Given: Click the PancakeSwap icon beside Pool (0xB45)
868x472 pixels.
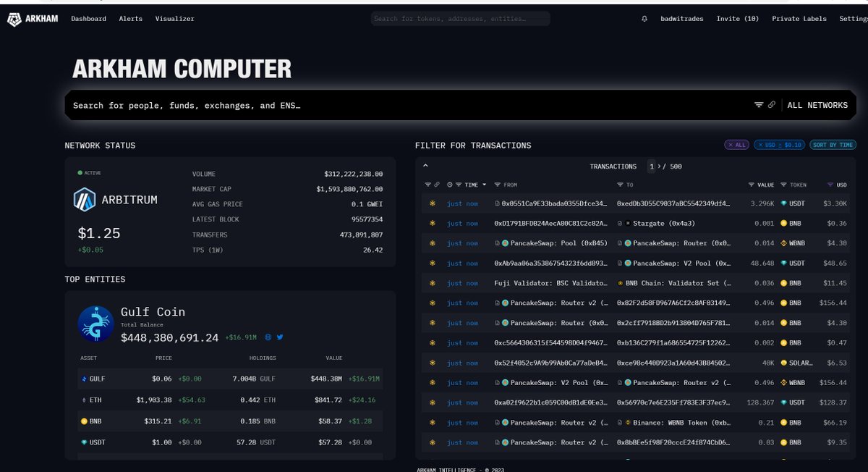Looking at the screenshot, I should coord(506,243).
